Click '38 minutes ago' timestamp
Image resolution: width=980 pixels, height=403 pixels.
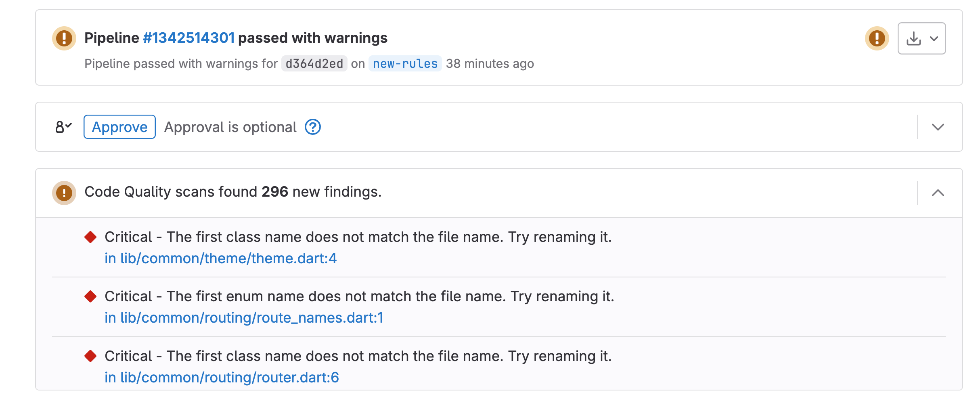point(490,64)
